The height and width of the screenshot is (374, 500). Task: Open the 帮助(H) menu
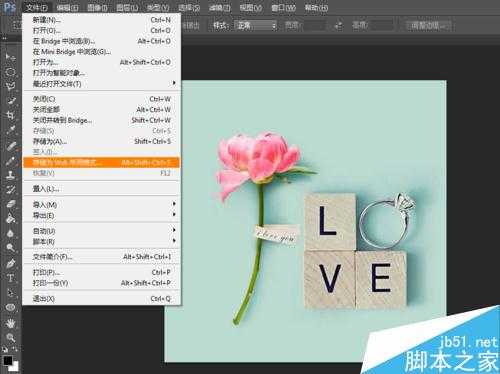point(316,7)
